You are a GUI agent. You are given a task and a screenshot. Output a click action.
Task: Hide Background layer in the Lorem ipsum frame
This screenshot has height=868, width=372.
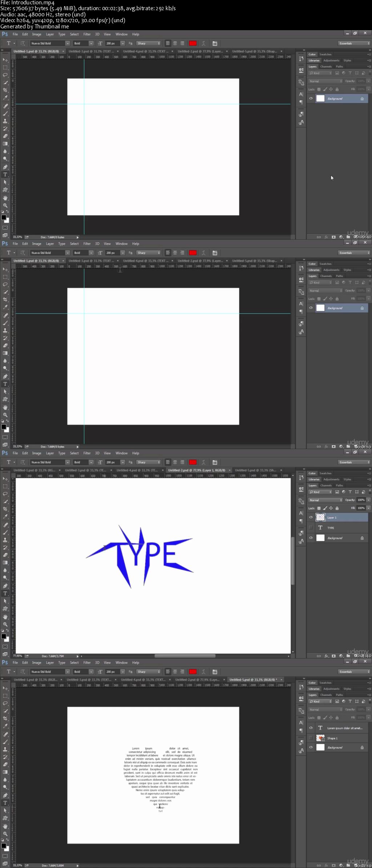(x=311, y=747)
